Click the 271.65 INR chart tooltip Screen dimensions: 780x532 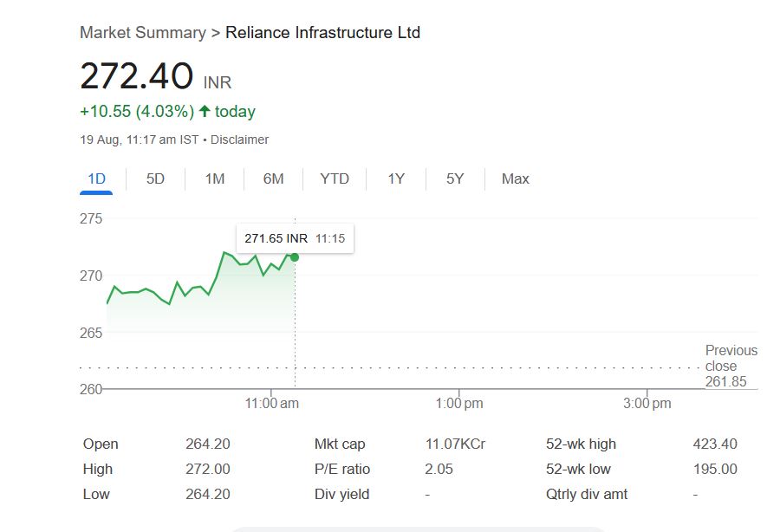[295, 238]
